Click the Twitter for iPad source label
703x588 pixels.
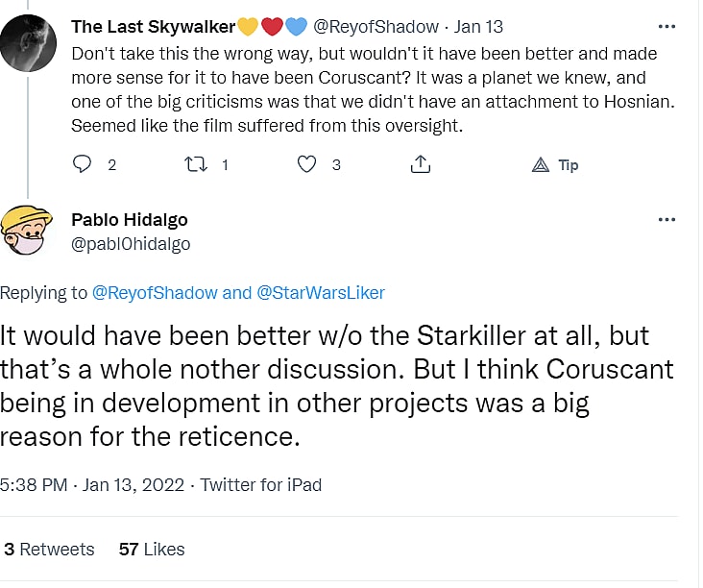pyautogui.click(x=261, y=485)
